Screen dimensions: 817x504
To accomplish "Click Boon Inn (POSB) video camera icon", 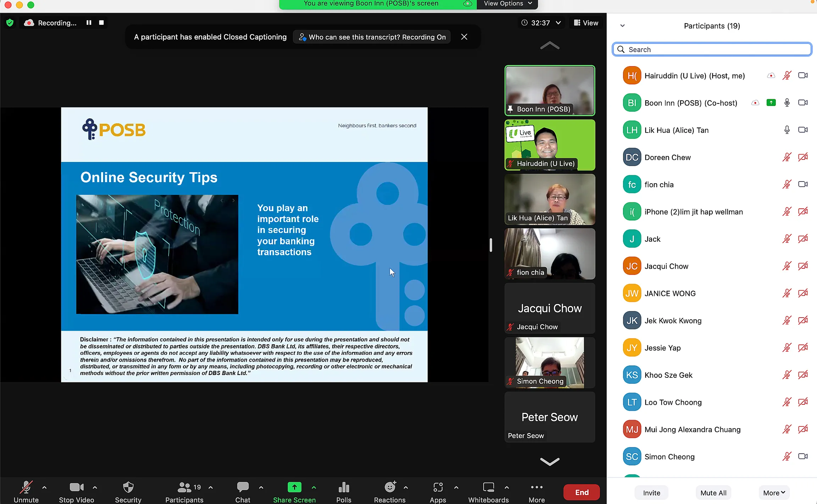I will tap(803, 103).
